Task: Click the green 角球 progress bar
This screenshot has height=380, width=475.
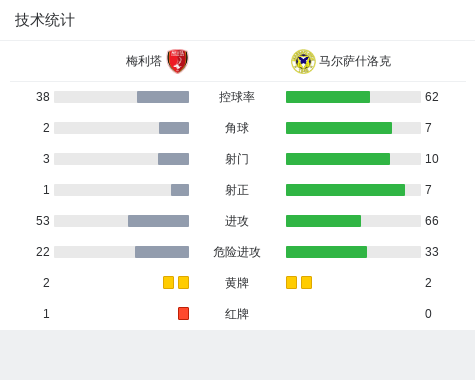Action: (339, 128)
